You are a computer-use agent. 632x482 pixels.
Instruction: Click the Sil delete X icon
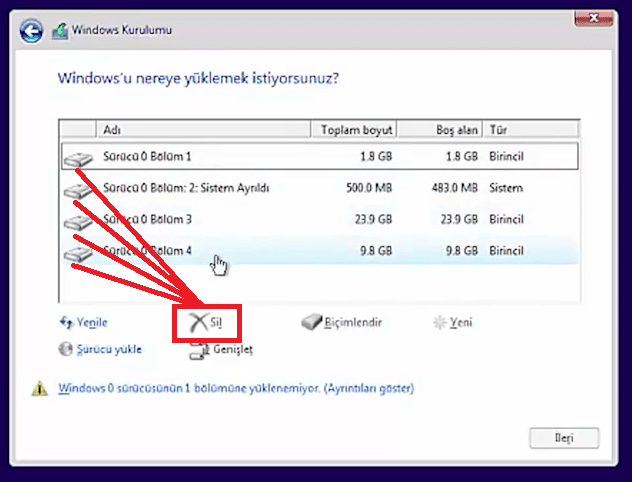198,323
